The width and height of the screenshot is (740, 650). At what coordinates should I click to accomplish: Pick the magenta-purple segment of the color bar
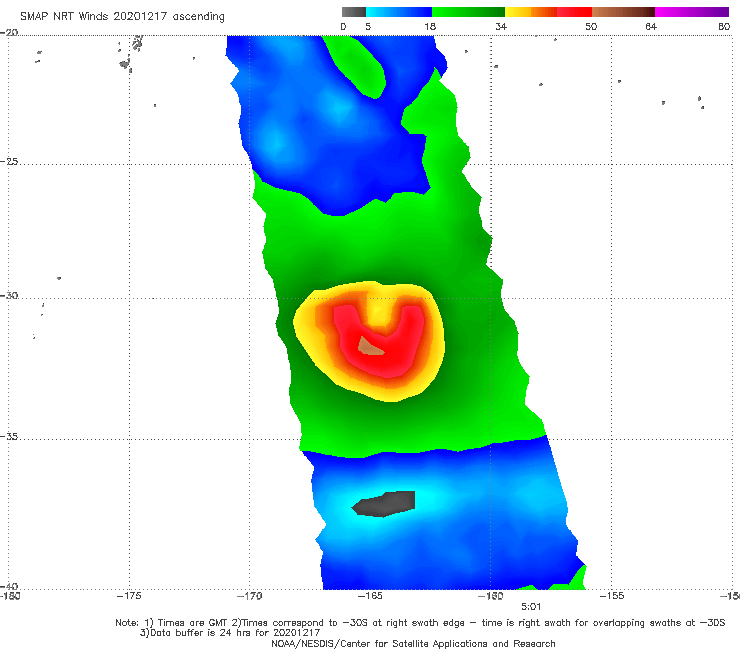692,12
